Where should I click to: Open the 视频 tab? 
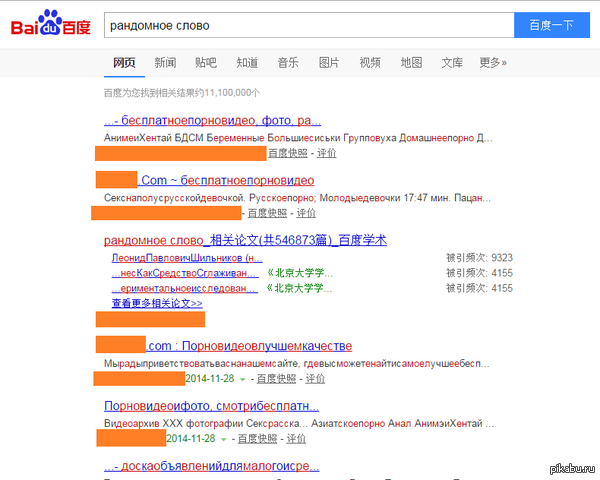370,62
